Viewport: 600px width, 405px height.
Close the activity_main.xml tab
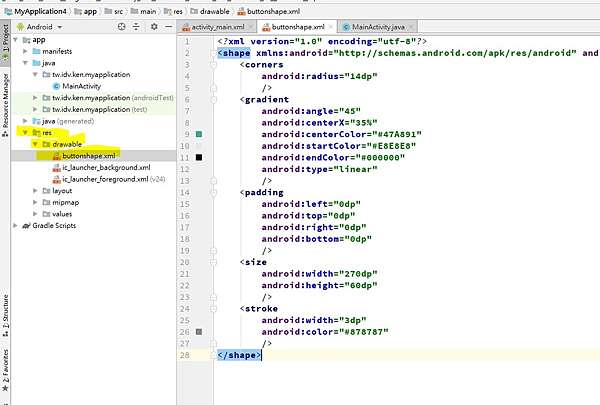coord(251,27)
